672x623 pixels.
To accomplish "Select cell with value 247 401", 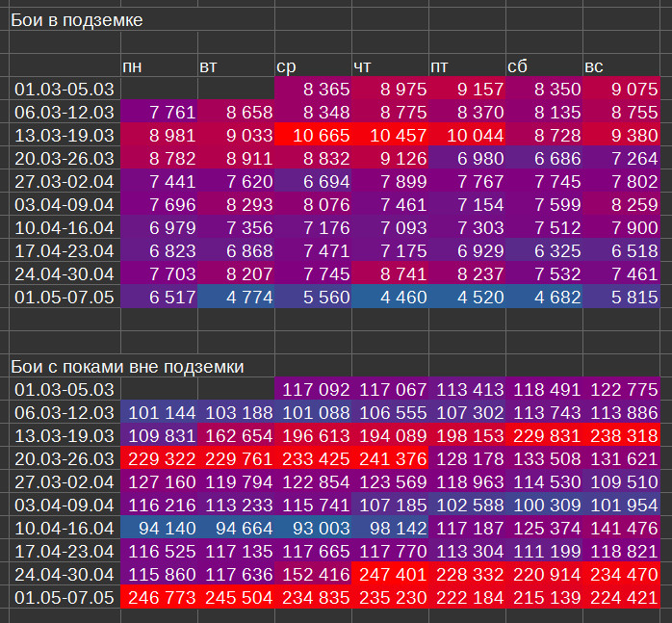I will coord(391,575).
